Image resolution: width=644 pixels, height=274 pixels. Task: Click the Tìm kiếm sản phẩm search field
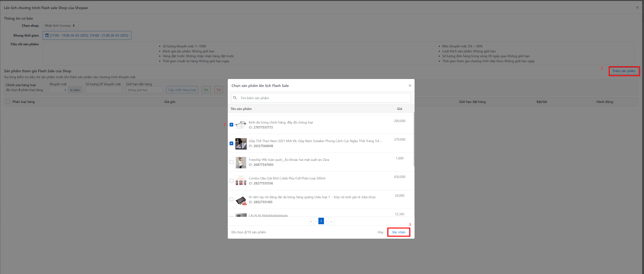[x=322, y=98]
